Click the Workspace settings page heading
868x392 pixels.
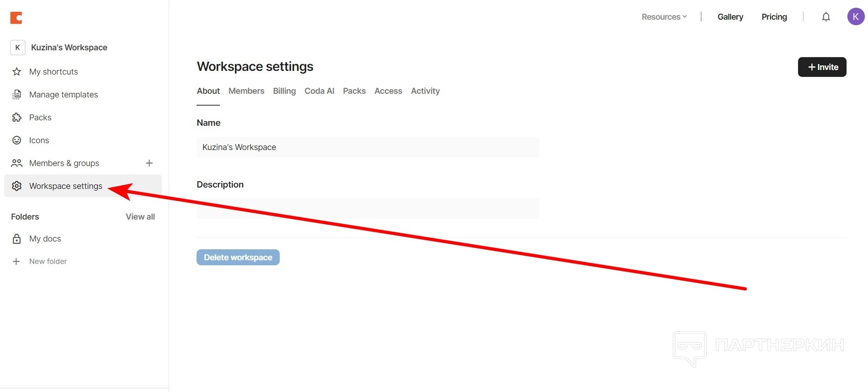point(255,67)
